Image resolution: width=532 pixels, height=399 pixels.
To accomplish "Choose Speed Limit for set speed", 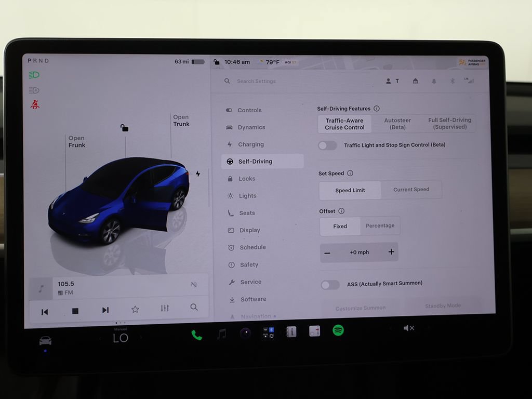I will [350, 190].
